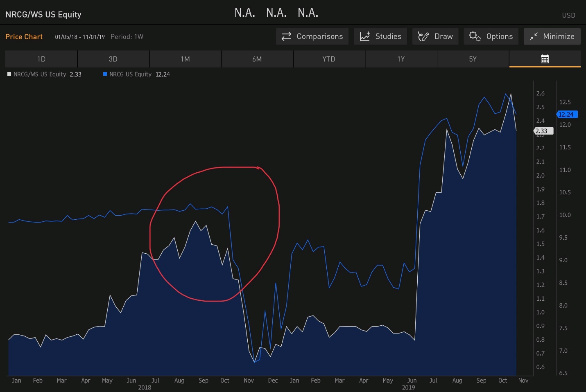Click the 2019 year label on axis
The height and width of the screenshot is (392, 586).
[408, 387]
